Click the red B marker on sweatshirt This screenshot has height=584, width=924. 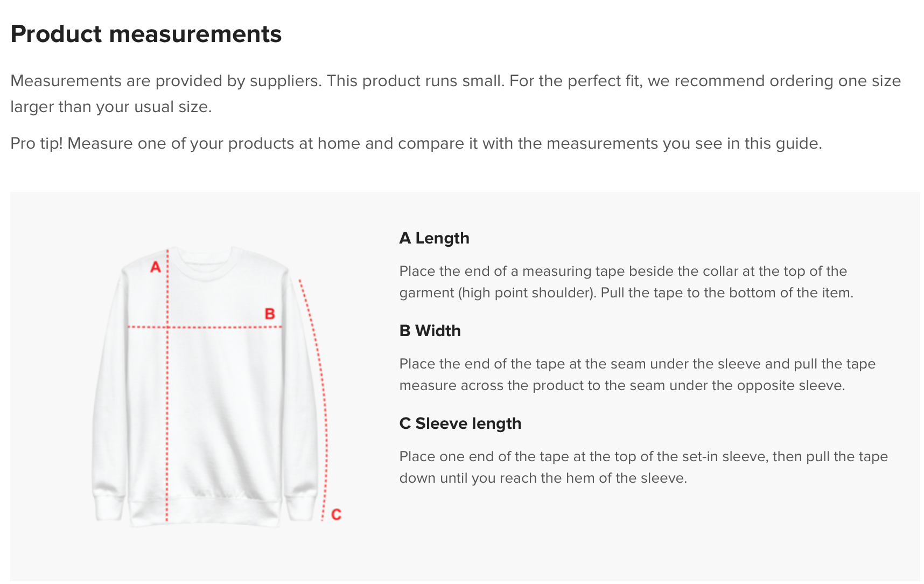coord(270,314)
